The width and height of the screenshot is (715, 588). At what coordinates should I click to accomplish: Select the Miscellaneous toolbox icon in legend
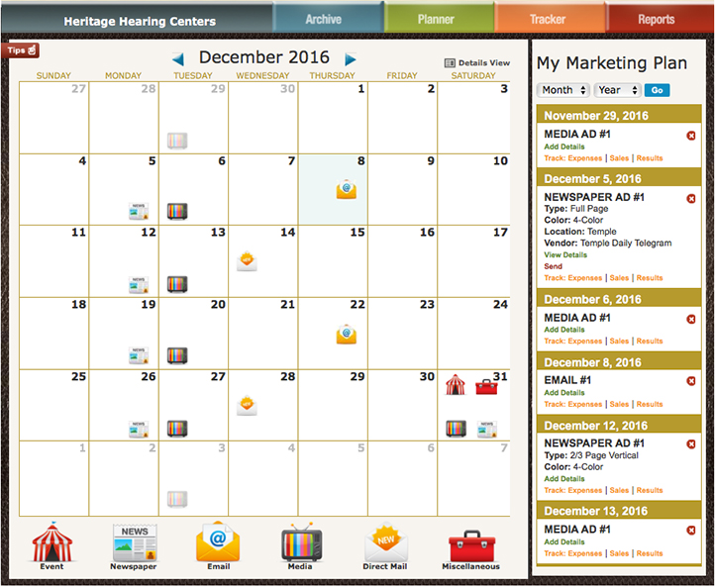pyautogui.click(x=470, y=542)
